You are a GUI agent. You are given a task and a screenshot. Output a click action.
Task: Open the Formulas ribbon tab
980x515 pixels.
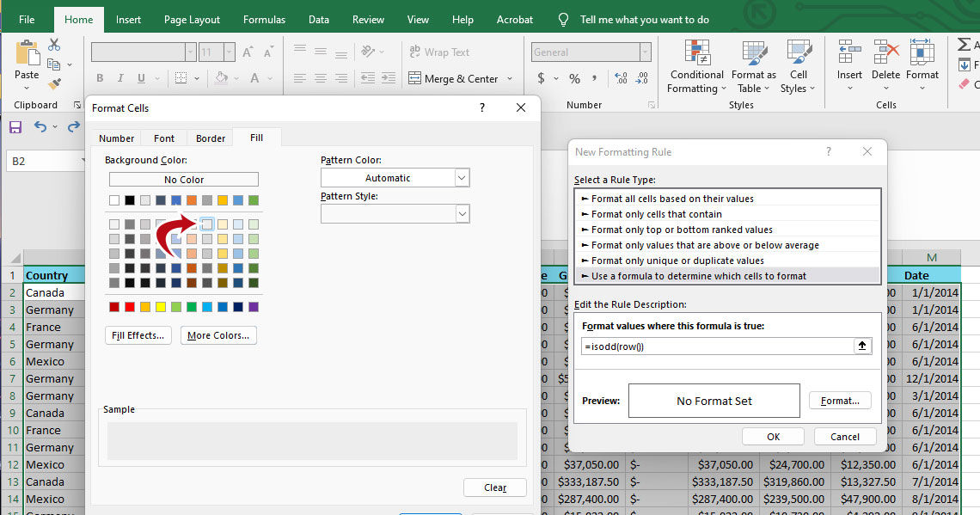(x=264, y=19)
